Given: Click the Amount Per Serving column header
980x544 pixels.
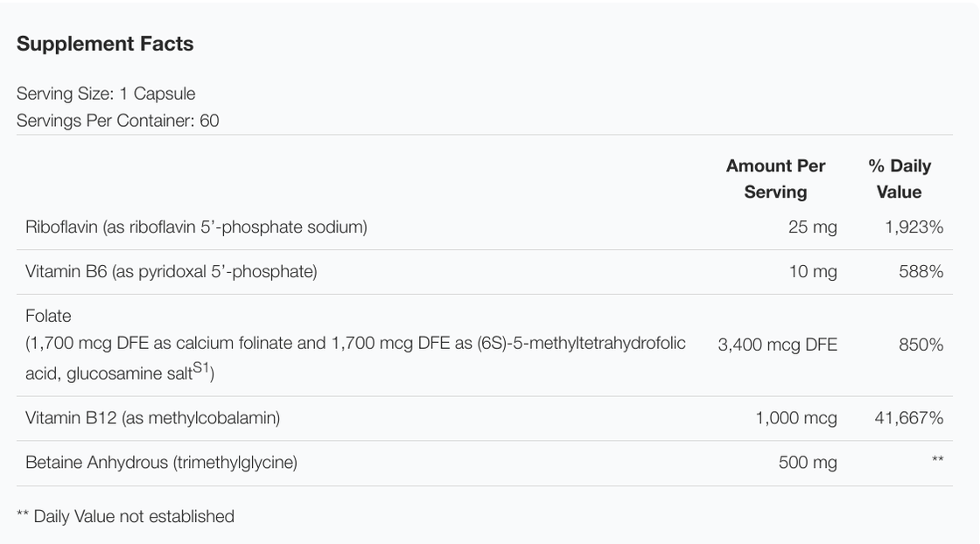Looking at the screenshot, I should [775, 178].
